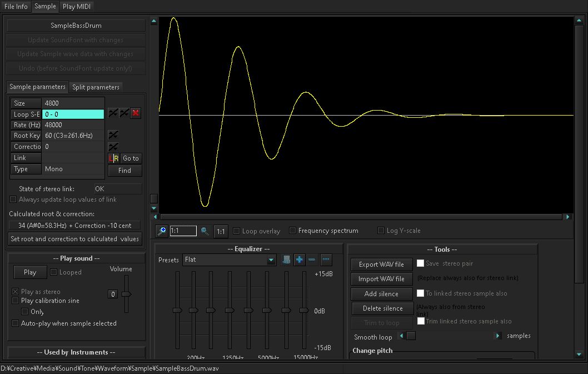The width and height of the screenshot is (588, 374).
Task: Click the right arrow of the Smooth loop samples control
Action: (497, 336)
